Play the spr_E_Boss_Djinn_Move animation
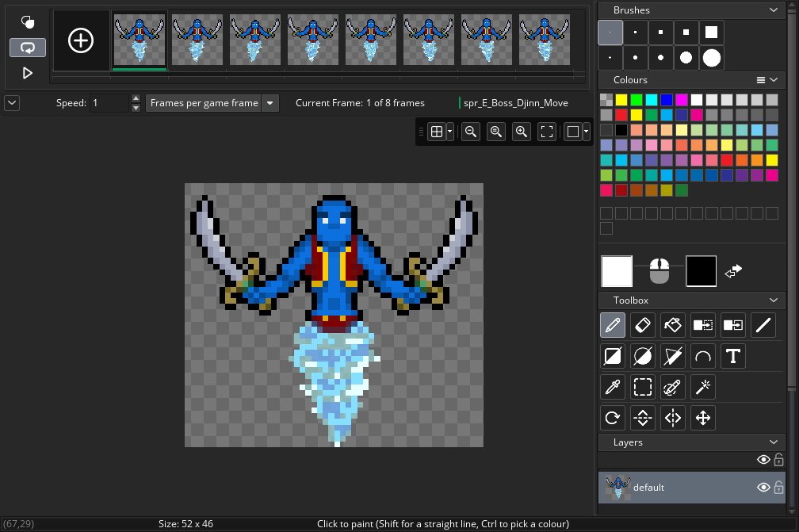This screenshot has height=532, width=799. pyautogui.click(x=27, y=72)
